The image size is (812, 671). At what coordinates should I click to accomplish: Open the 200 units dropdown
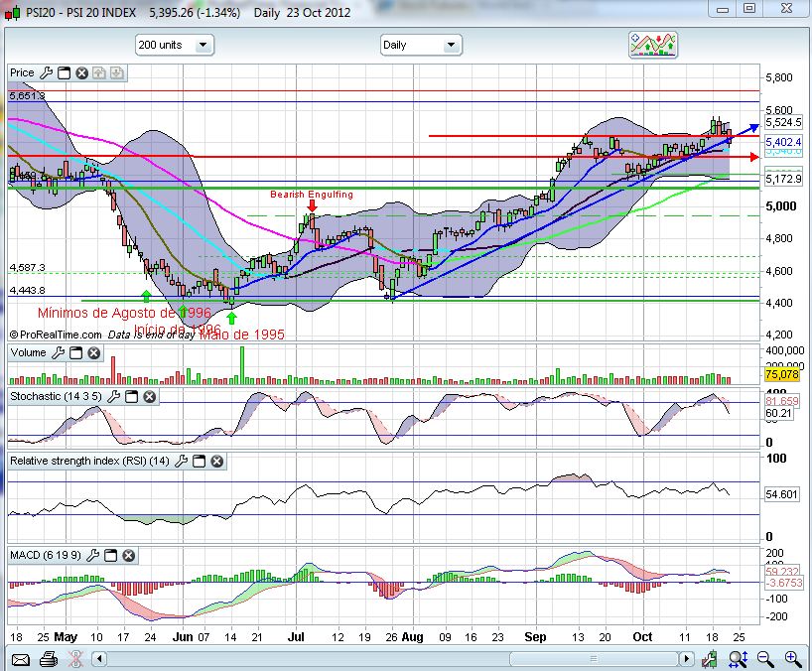(x=175, y=45)
